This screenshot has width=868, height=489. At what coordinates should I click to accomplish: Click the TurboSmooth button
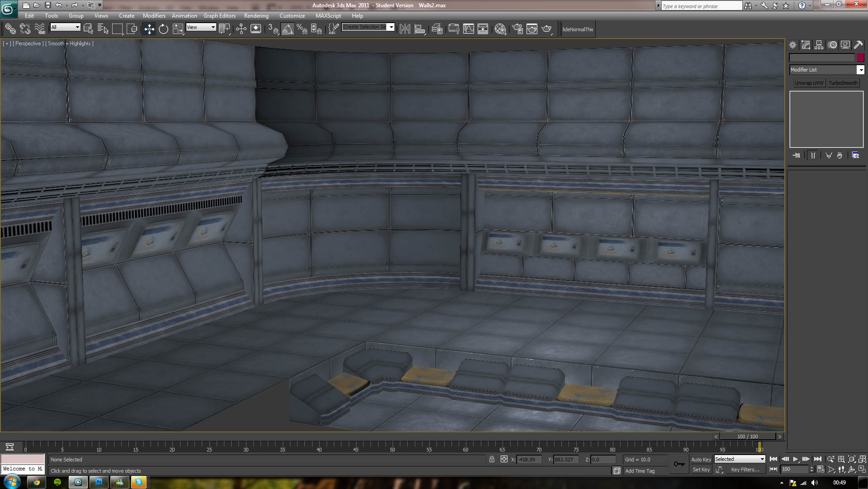click(843, 83)
